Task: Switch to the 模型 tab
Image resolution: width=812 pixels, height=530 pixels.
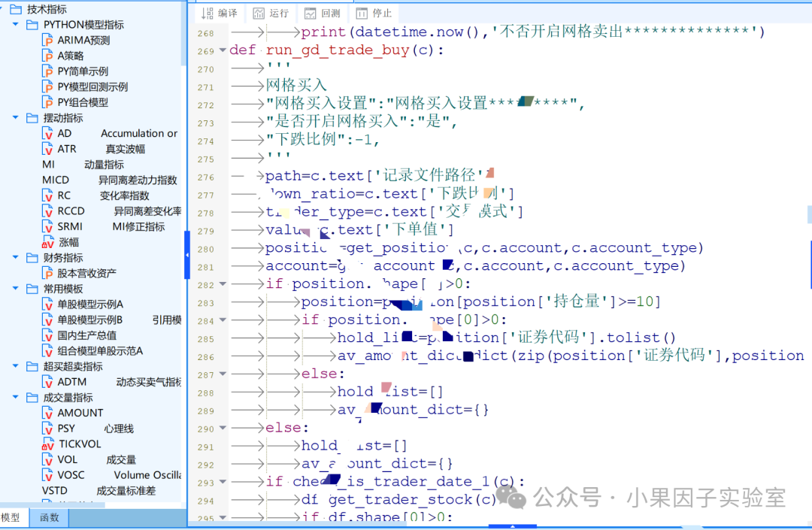Action: 11,517
